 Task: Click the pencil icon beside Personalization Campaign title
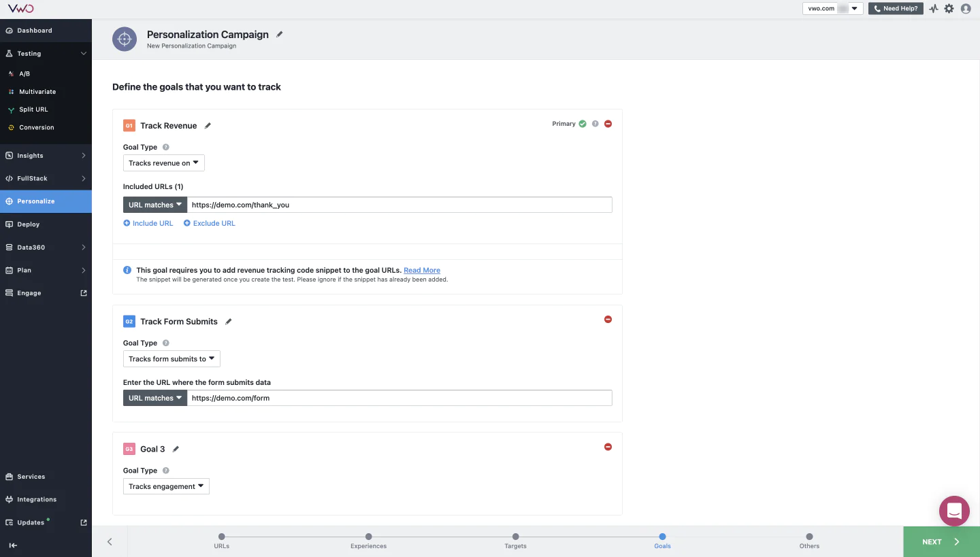click(x=280, y=35)
